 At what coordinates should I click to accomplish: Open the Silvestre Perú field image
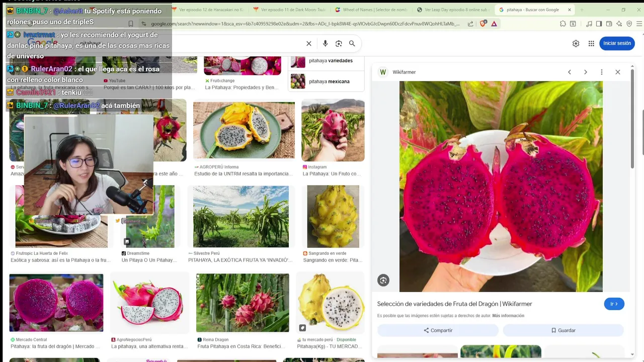pyautogui.click(x=241, y=217)
